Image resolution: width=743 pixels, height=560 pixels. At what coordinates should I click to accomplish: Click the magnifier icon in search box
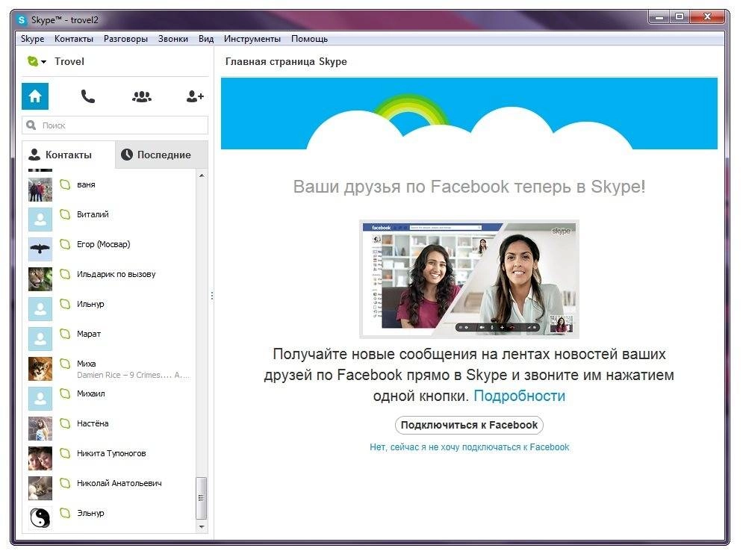pyautogui.click(x=31, y=125)
